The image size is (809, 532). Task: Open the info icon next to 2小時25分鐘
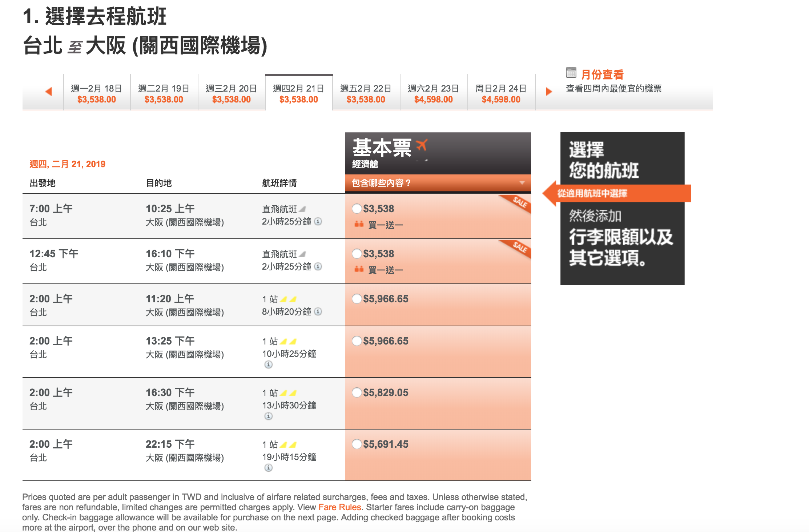pyautogui.click(x=318, y=222)
